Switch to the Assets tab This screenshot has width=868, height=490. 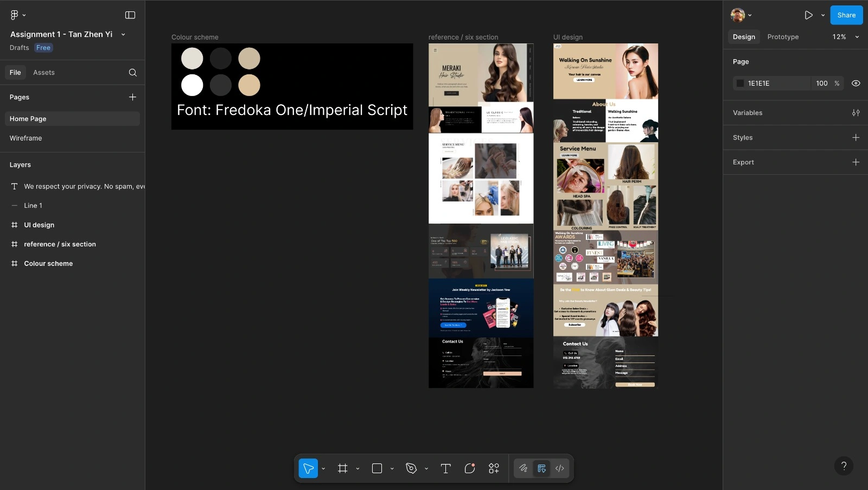coord(44,73)
